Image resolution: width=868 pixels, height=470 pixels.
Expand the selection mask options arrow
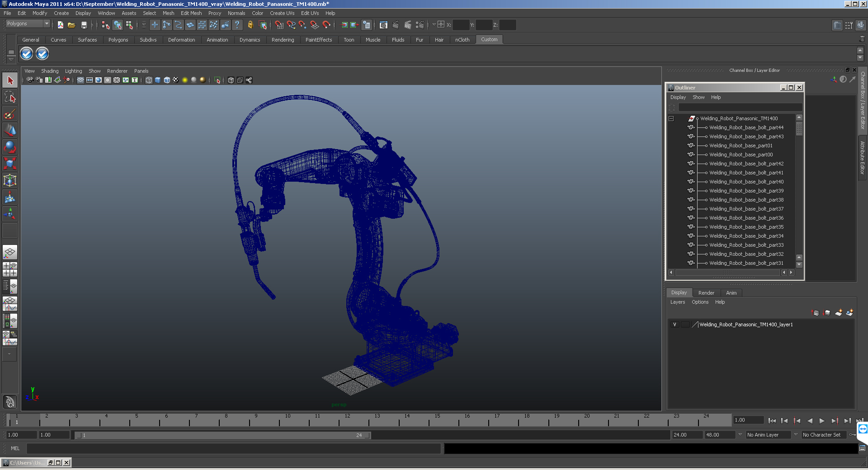(x=144, y=25)
